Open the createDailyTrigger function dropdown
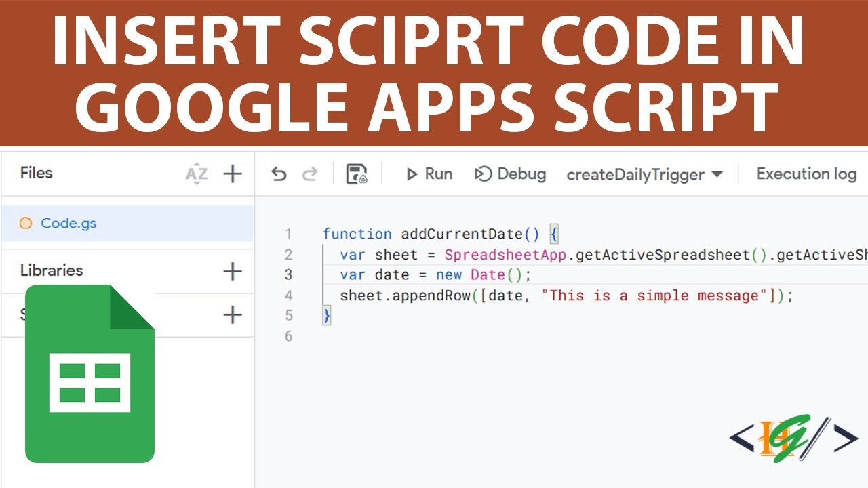868x488 pixels. tap(644, 175)
